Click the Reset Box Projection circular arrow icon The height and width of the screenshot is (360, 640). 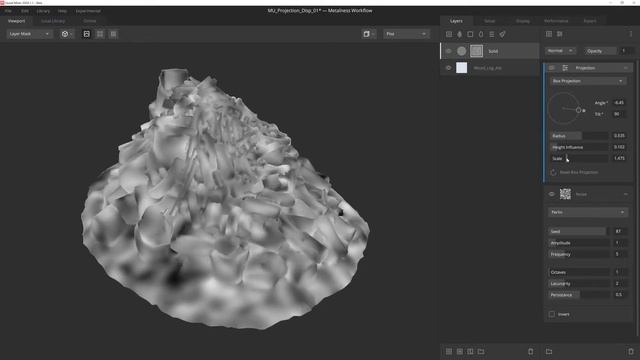pyautogui.click(x=553, y=172)
